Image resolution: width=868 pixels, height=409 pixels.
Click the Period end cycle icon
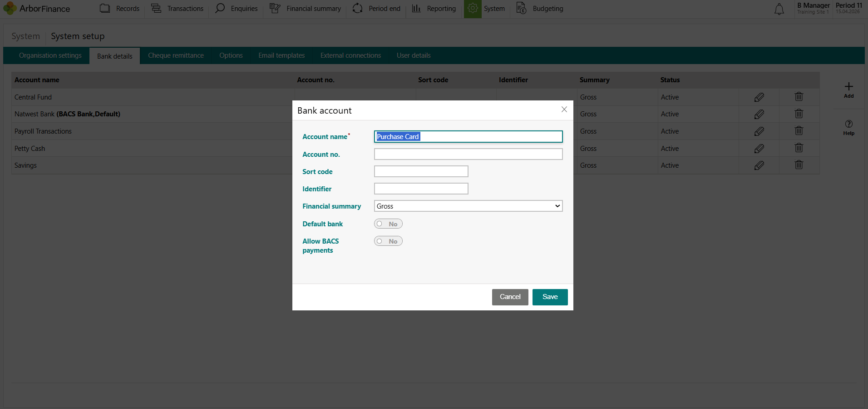(357, 8)
